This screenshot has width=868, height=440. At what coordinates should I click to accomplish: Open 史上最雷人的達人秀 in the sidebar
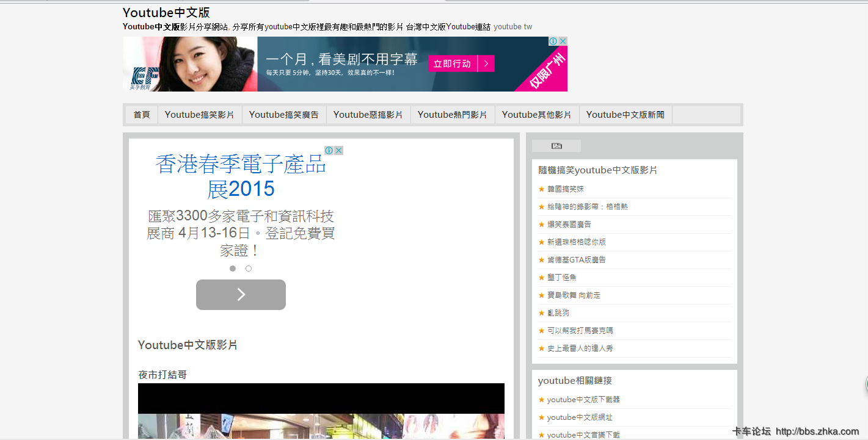tap(580, 348)
